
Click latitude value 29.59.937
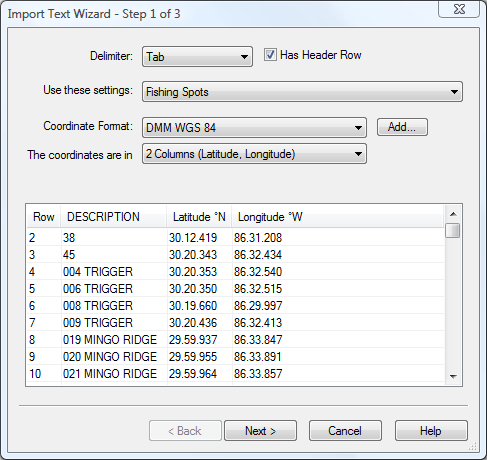(193, 340)
